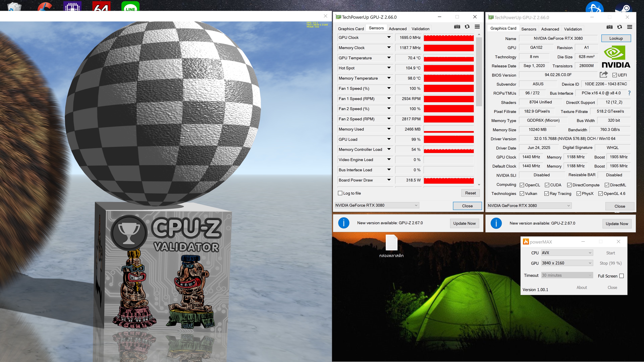Enable the Log to file checkbox
This screenshot has height=362, width=644.
[340, 193]
